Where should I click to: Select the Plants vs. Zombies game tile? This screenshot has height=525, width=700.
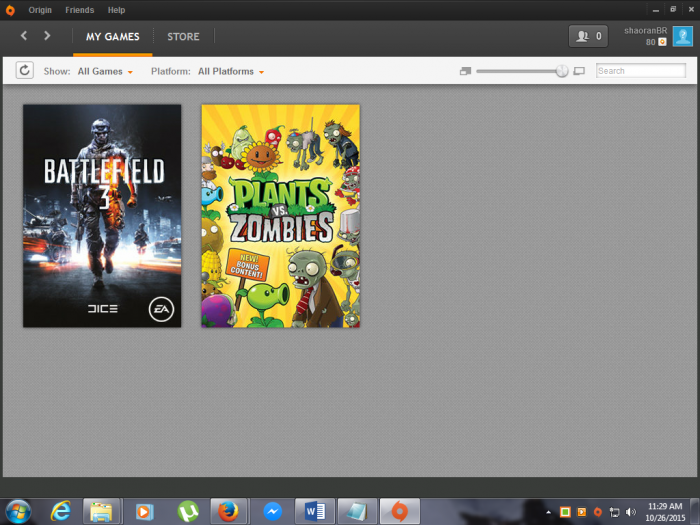click(280, 216)
